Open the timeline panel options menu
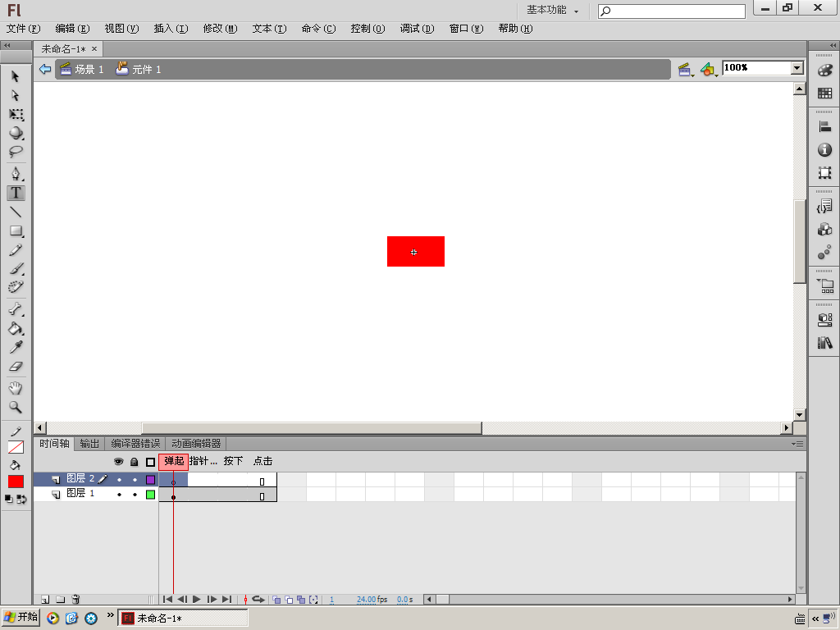The width and height of the screenshot is (840, 630). pyautogui.click(x=797, y=444)
